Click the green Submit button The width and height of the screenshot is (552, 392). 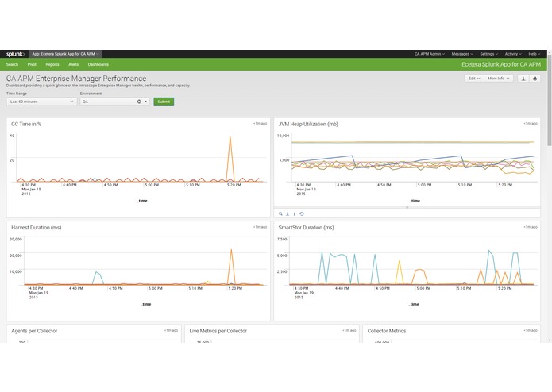164,102
